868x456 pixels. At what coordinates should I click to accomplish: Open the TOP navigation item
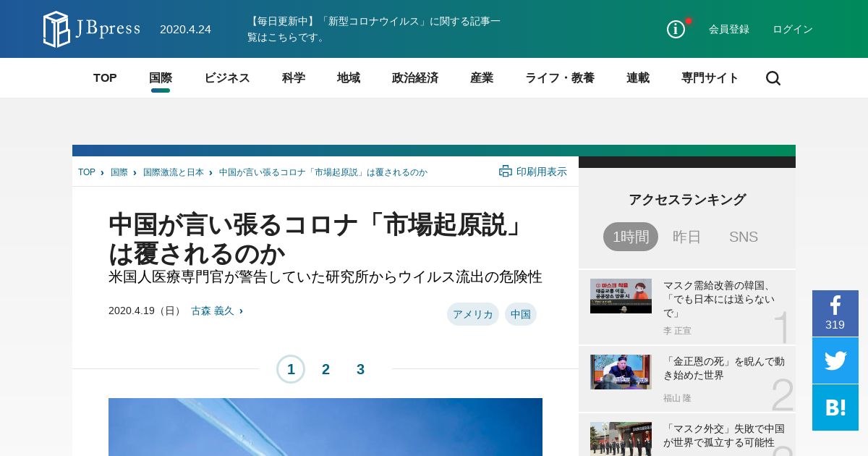[x=105, y=78]
